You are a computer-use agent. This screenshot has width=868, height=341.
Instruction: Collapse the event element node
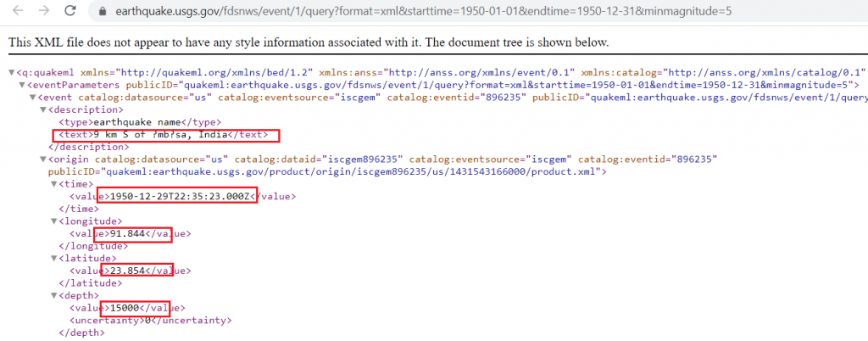click(x=32, y=98)
